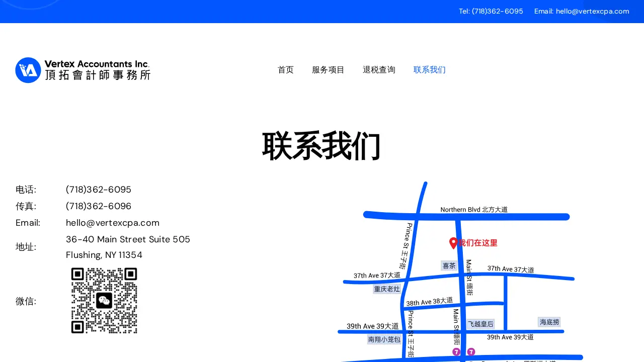The height and width of the screenshot is (362, 644).
Task: Click the 南翔小笼包 label on the map
Action: (384, 339)
